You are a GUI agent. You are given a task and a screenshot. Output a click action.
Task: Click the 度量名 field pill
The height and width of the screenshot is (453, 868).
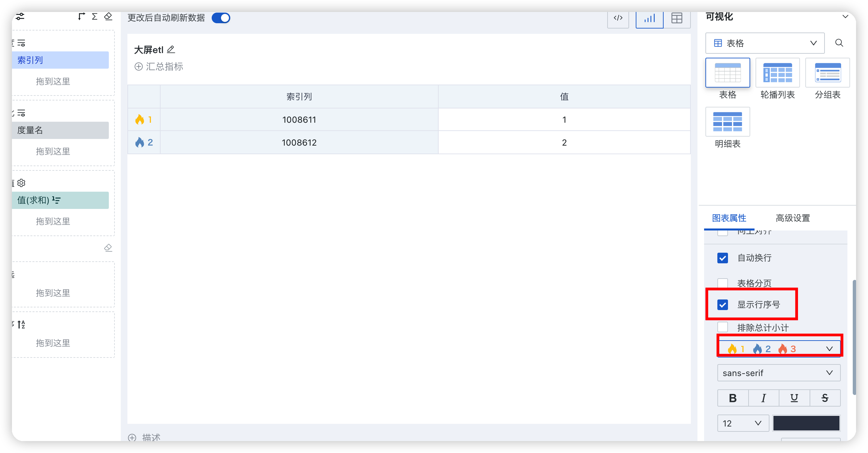click(61, 130)
